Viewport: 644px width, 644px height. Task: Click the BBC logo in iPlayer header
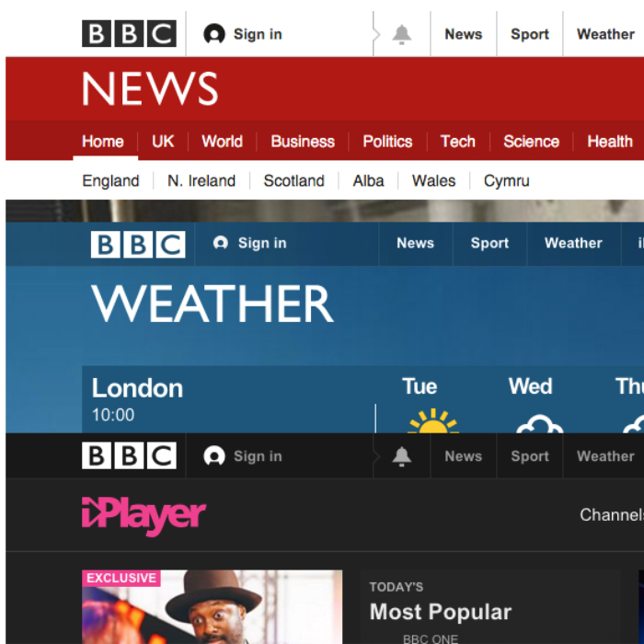(x=129, y=456)
